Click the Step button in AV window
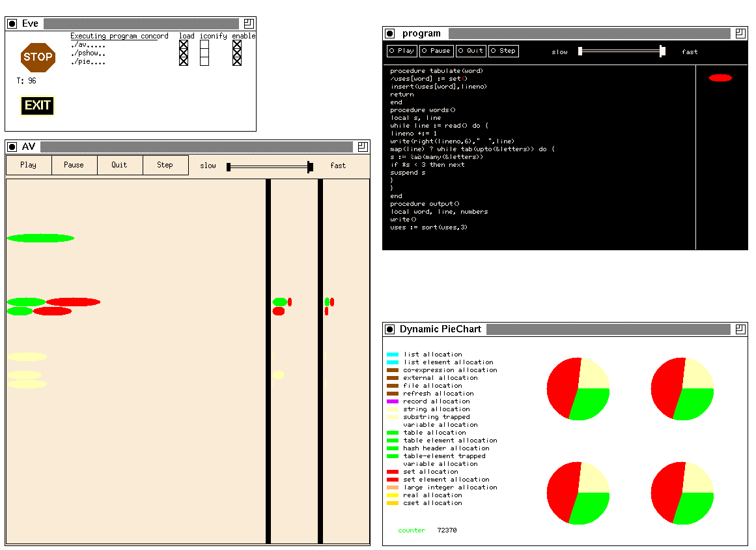Image resolution: width=756 pixels, height=550 pixels. [x=165, y=165]
